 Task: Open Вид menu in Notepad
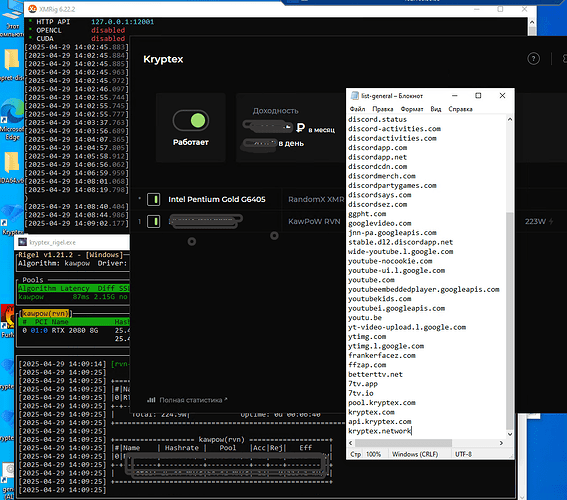(x=436, y=109)
